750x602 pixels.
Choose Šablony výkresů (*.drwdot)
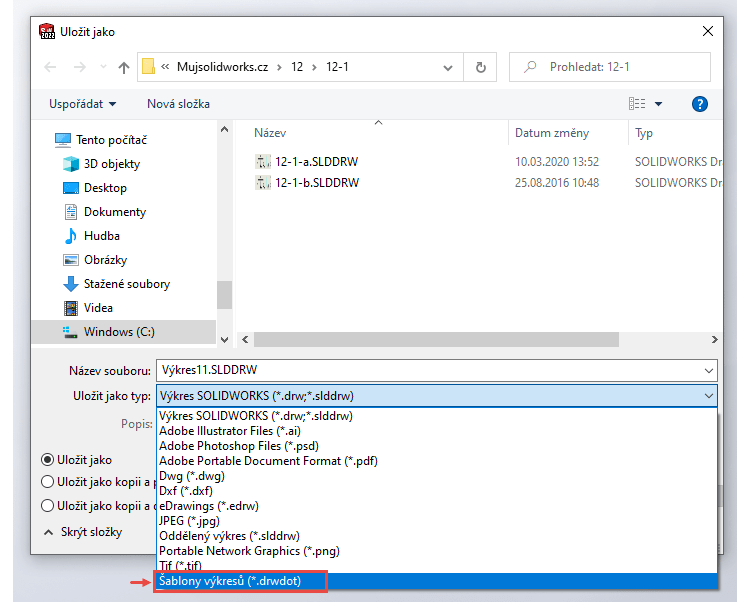click(x=437, y=581)
